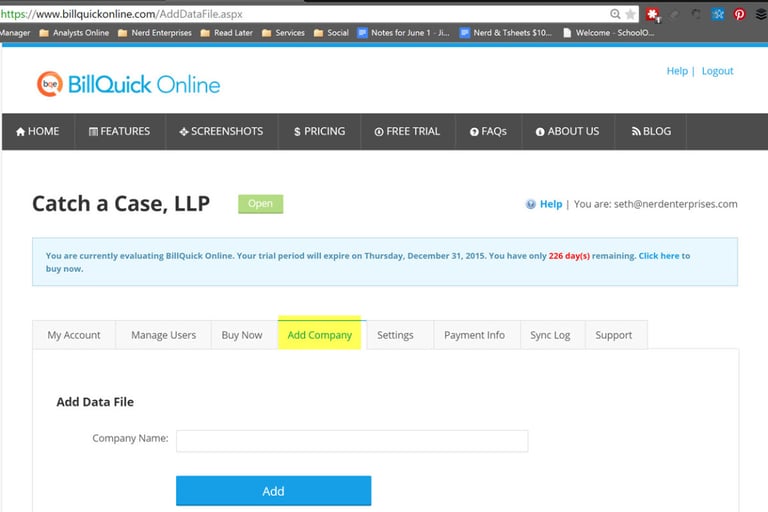Switch to the Buy Now tab

(x=242, y=335)
